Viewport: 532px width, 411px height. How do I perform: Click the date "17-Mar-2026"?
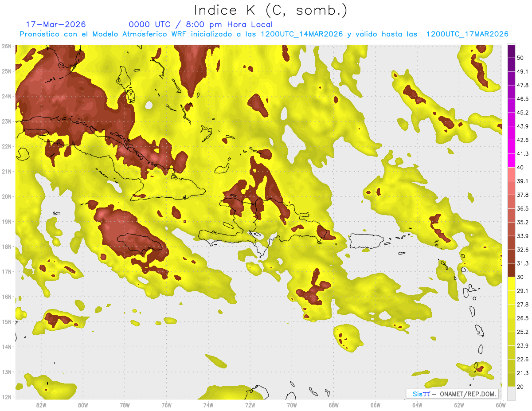[x=56, y=24]
